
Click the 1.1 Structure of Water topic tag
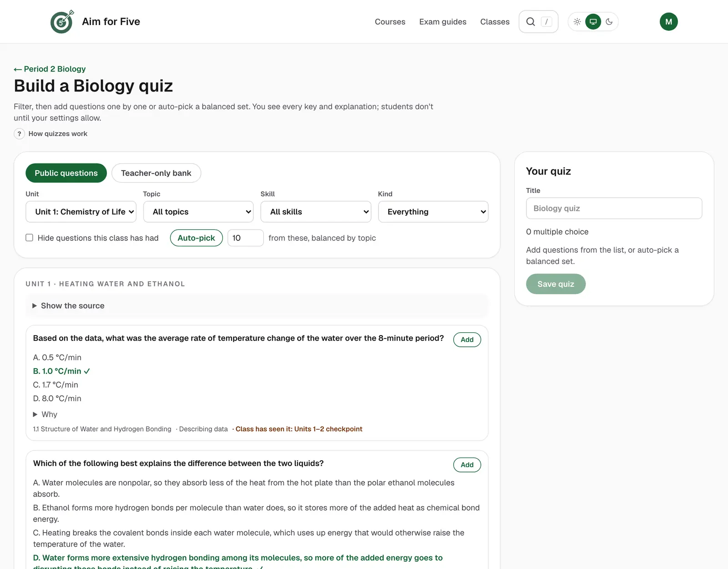point(102,429)
